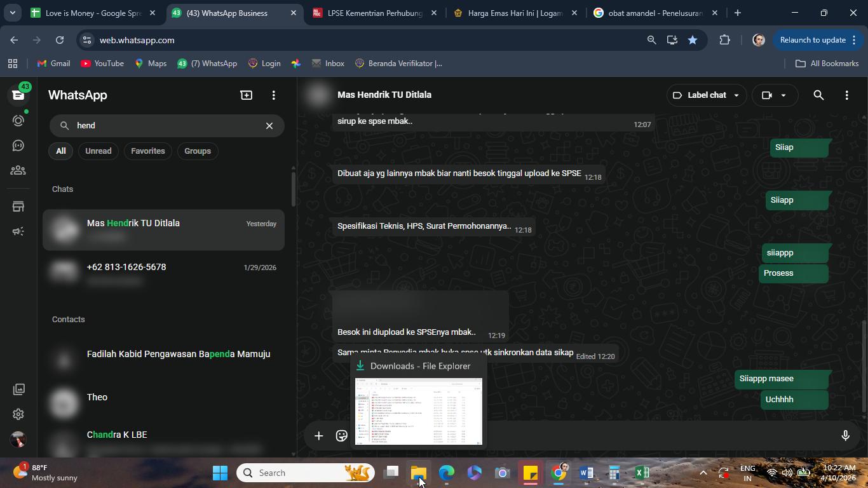Open the attach plus menu
The height and width of the screenshot is (488, 868).
[x=319, y=435]
